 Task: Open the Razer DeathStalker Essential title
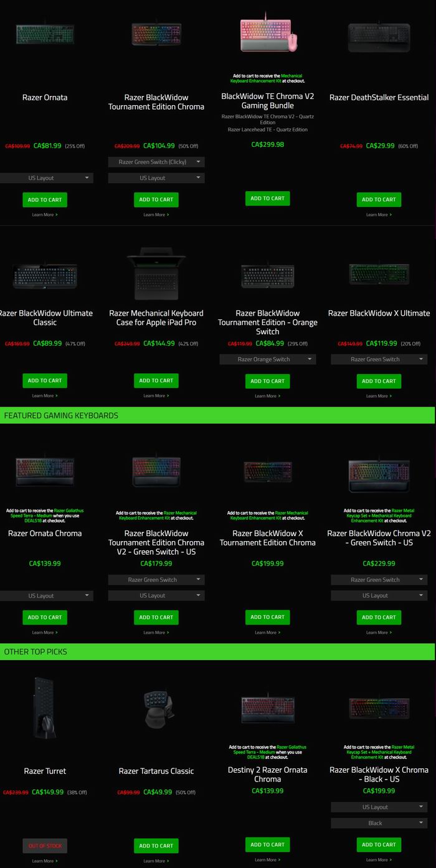[x=379, y=97]
